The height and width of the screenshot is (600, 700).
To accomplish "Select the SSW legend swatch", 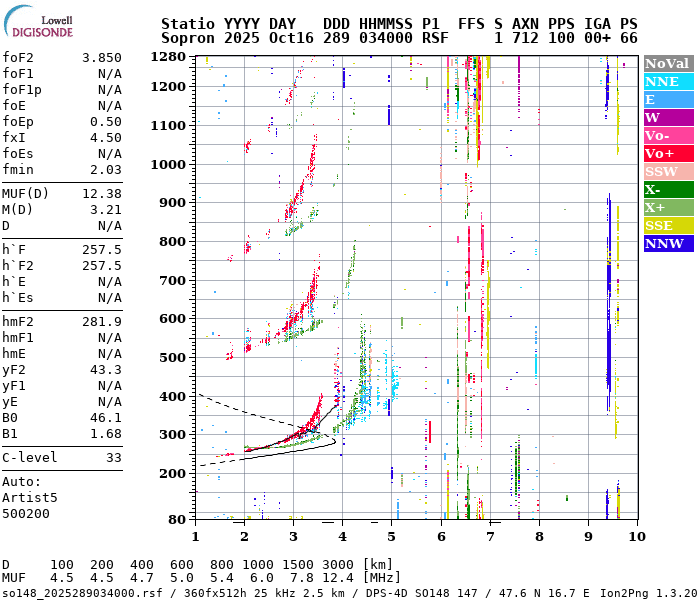I will point(668,171).
